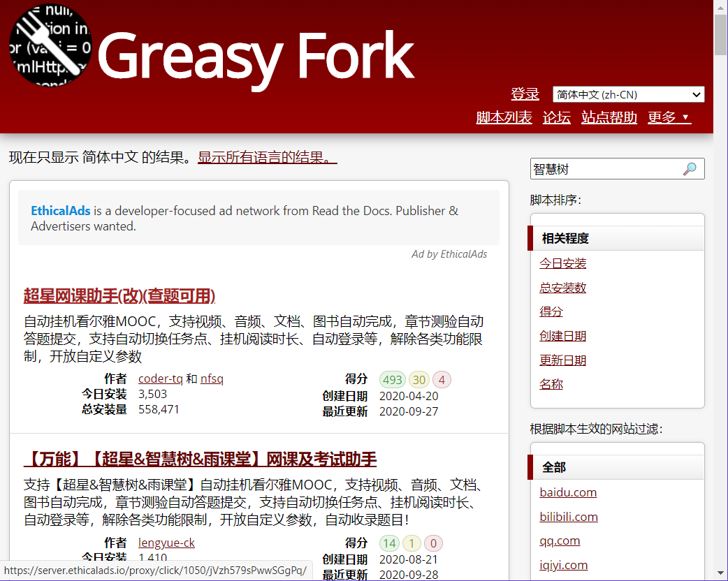Filter scripts by qq.com
The image size is (728, 581).
click(560, 541)
